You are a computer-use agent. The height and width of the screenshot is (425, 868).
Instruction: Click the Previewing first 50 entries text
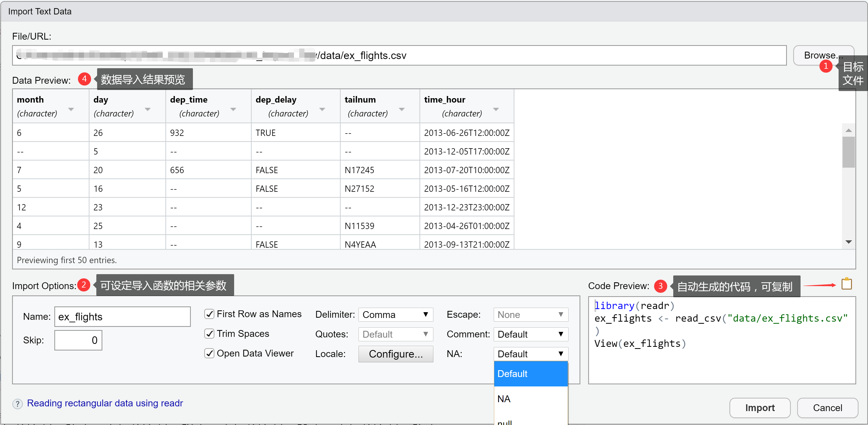tap(67, 260)
